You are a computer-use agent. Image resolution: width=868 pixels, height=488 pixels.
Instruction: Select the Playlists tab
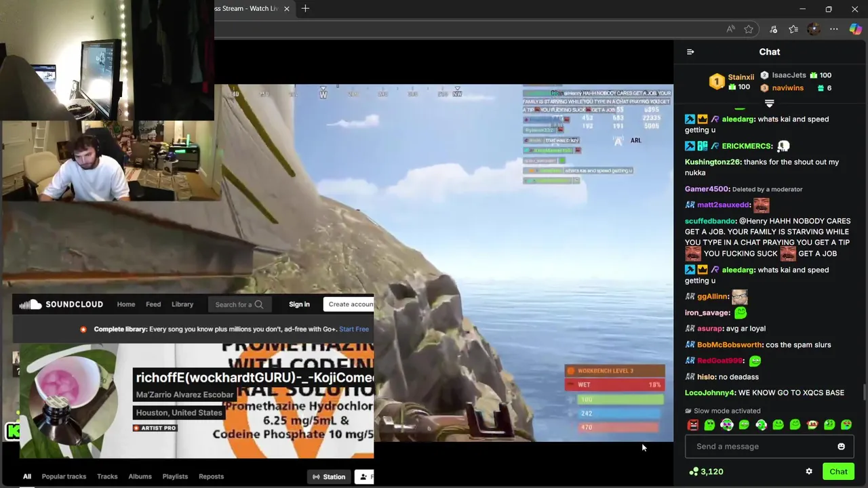click(x=175, y=476)
